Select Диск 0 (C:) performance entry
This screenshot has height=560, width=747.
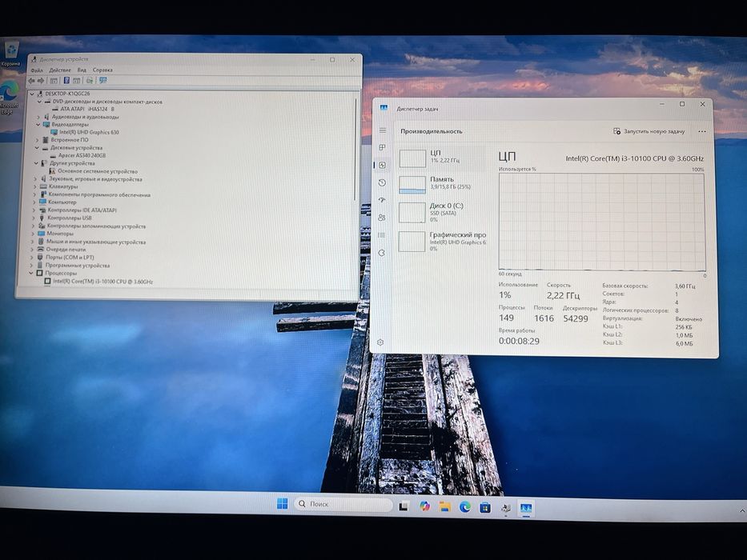pos(442,212)
